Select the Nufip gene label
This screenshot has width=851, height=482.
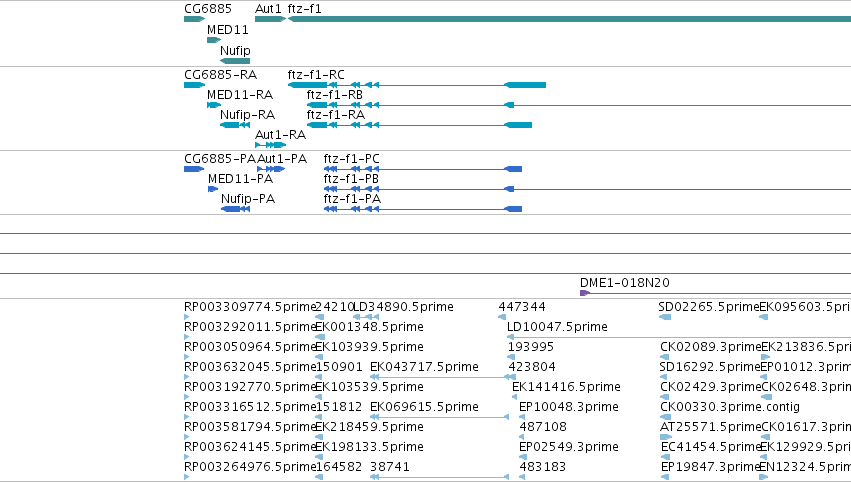click(x=235, y=50)
